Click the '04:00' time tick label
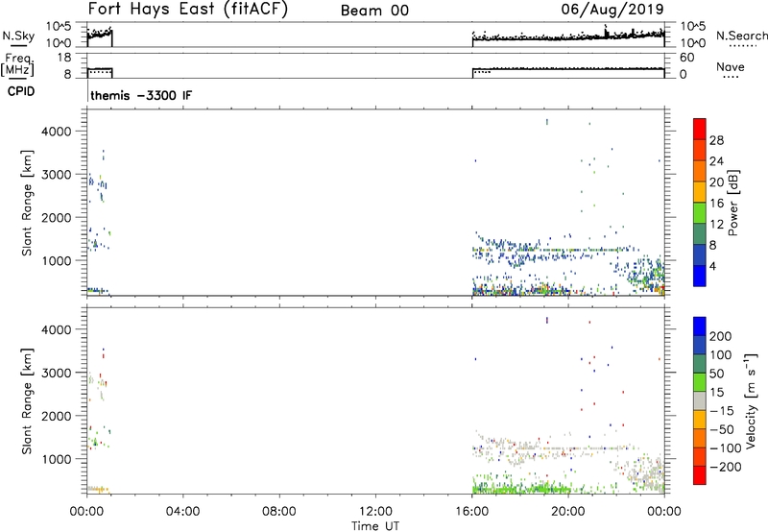 182,512
